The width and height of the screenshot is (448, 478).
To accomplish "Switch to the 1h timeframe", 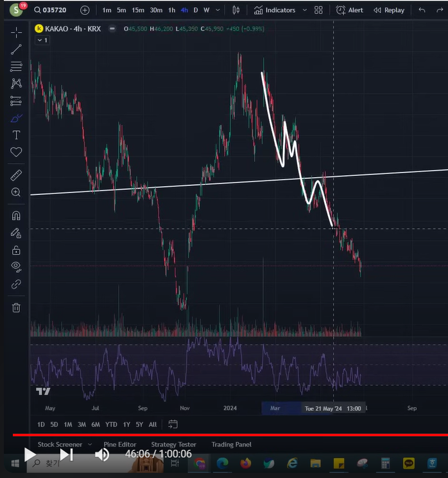I will [172, 10].
